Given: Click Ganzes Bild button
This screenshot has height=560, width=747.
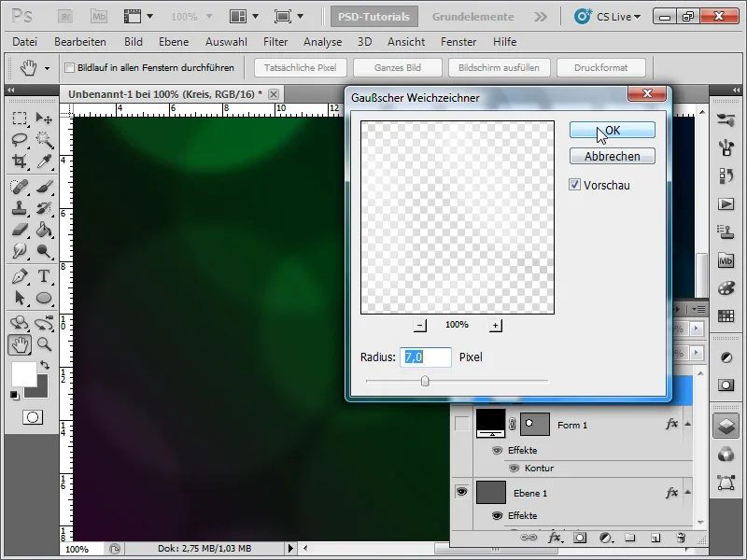Looking at the screenshot, I should pos(398,67).
